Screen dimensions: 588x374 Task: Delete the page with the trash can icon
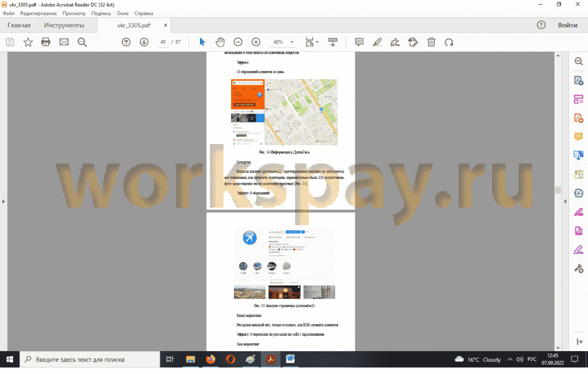click(x=431, y=42)
